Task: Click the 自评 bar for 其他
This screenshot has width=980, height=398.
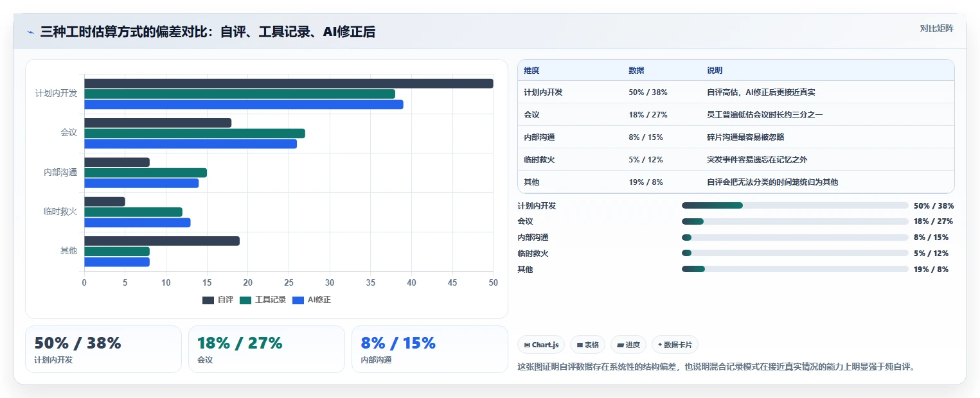Action: tap(162, 241)
